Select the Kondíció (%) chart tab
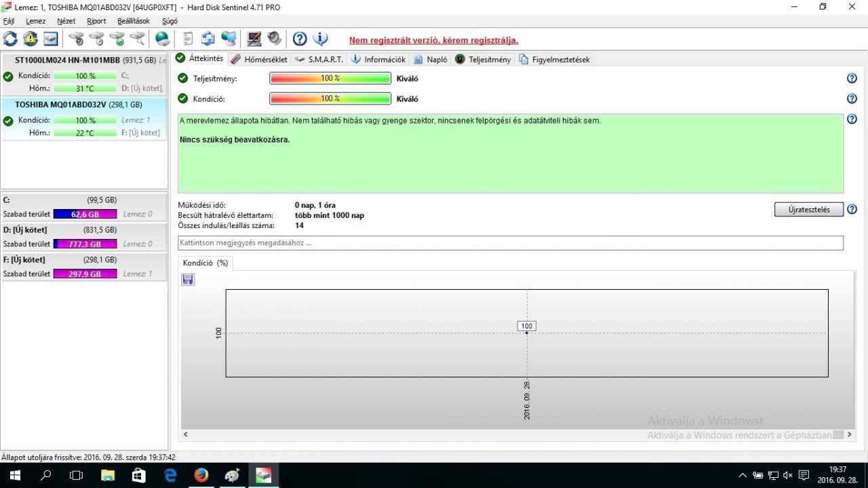This screenshot has height=488, width=868. (205, 263)
